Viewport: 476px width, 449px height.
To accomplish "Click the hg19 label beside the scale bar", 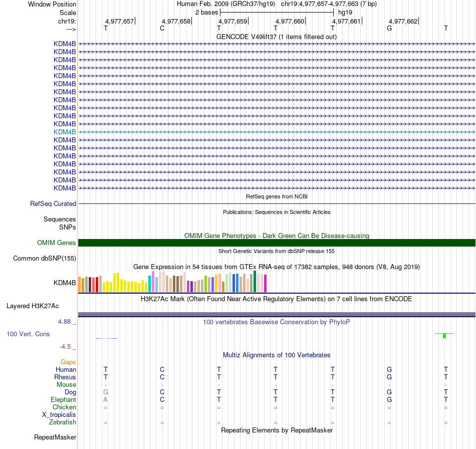I will point(345,13).
